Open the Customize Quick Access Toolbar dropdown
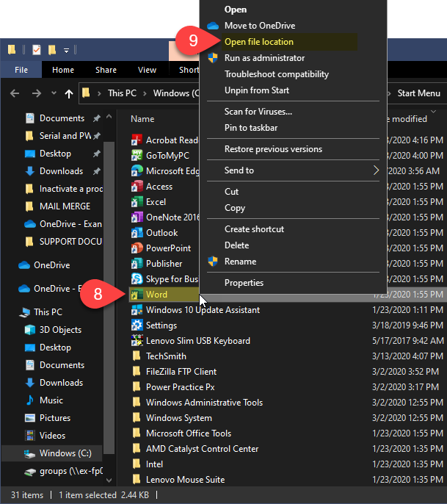 (x=66, y=50)
